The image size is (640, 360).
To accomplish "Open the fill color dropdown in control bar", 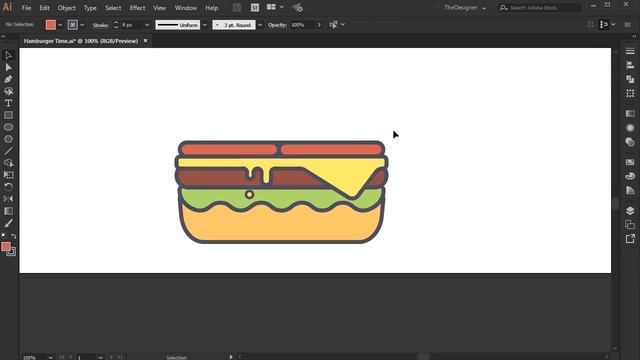I will [x=60, y=25].
